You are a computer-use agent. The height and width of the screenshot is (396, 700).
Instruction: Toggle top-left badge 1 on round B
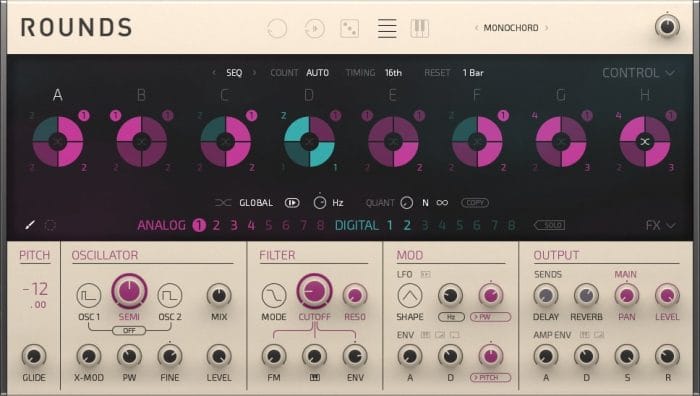(115, 116)
